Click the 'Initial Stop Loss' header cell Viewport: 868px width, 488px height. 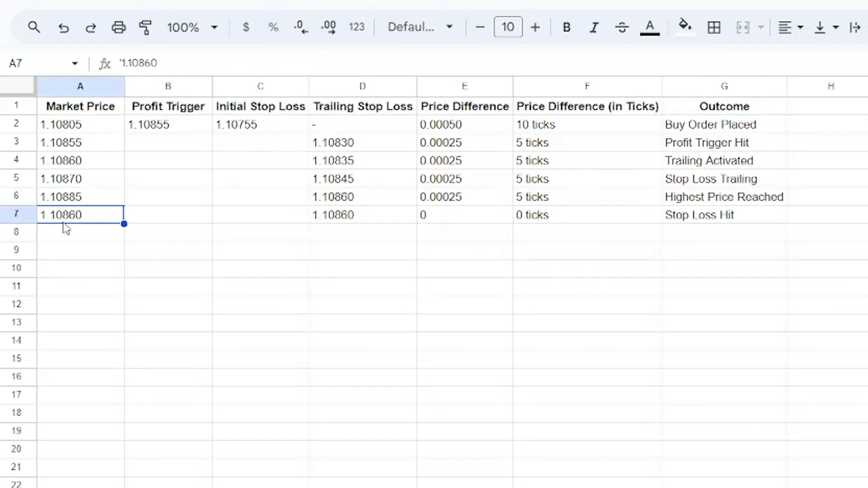tap(261, 106)
